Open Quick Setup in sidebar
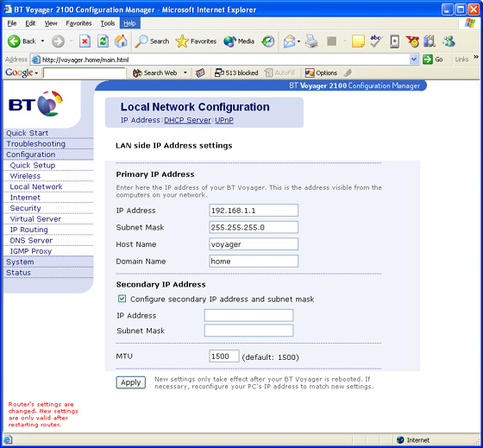The image size is (483, 448). point(33,165)
